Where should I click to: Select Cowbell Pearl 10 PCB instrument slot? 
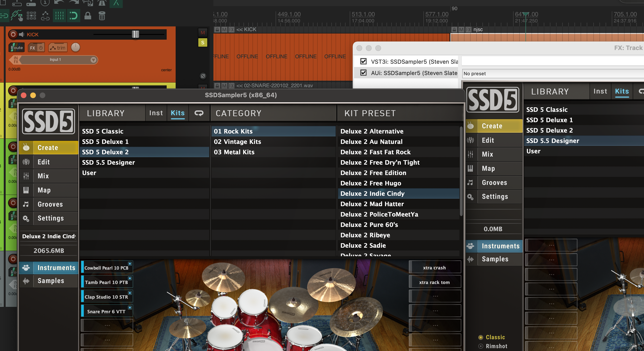pos(107,267)
